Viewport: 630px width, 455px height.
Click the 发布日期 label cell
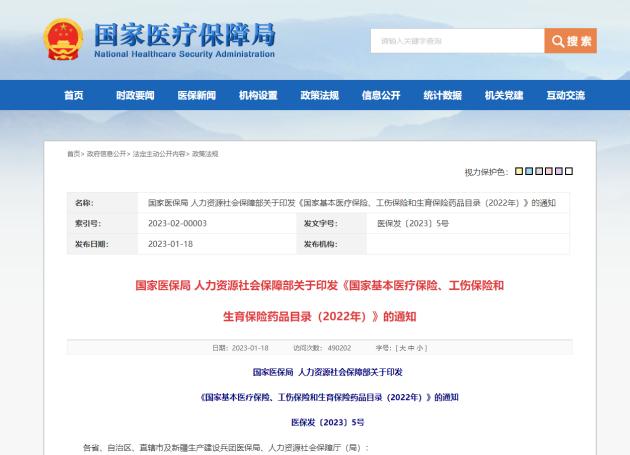(x=102, y=244)
